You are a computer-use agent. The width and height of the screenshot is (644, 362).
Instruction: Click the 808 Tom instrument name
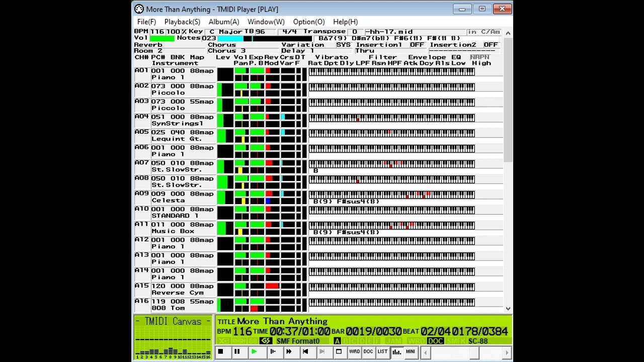(x=168, y=308)
